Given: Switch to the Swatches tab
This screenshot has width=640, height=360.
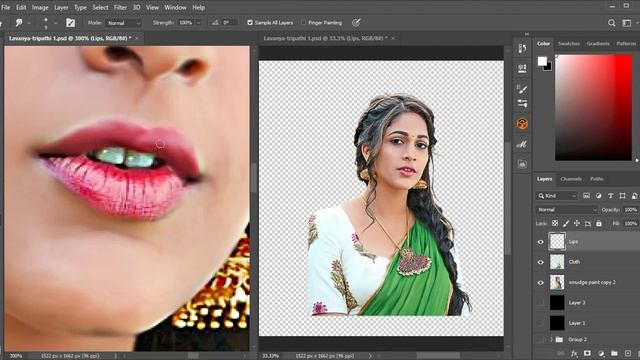Looking at the screenshot, I should [x=569, y=44].
